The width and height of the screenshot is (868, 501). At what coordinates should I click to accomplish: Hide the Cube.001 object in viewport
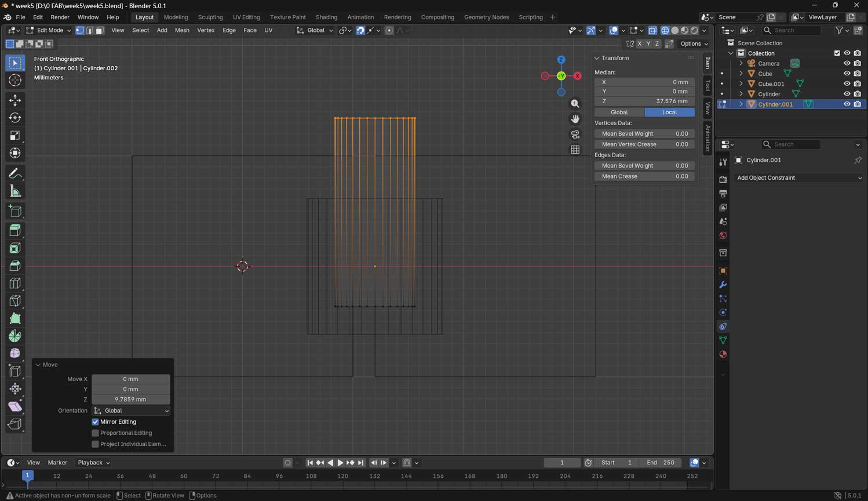coord(847,83)
